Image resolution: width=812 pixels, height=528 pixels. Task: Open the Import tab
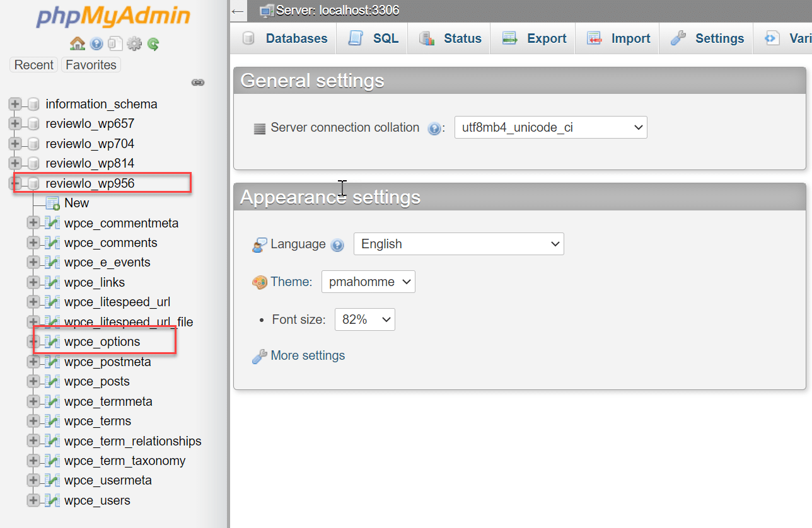coord(617,38)
